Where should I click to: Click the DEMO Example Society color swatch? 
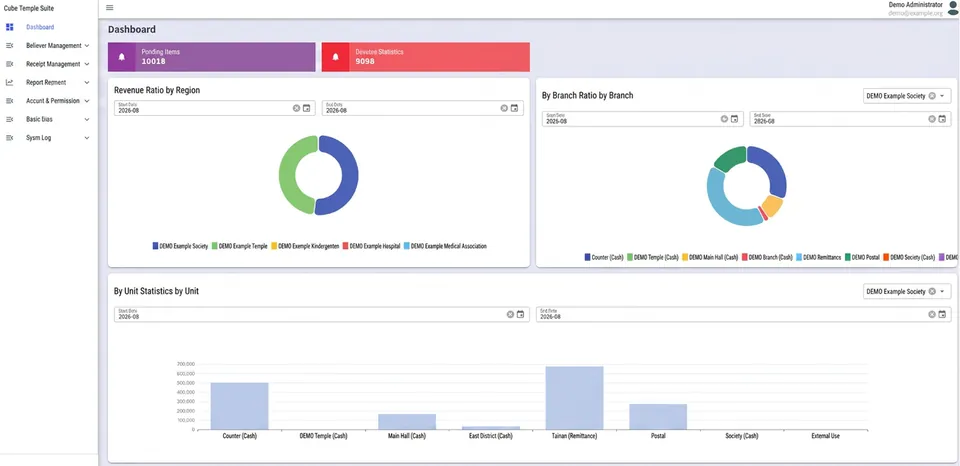(156, 246)
